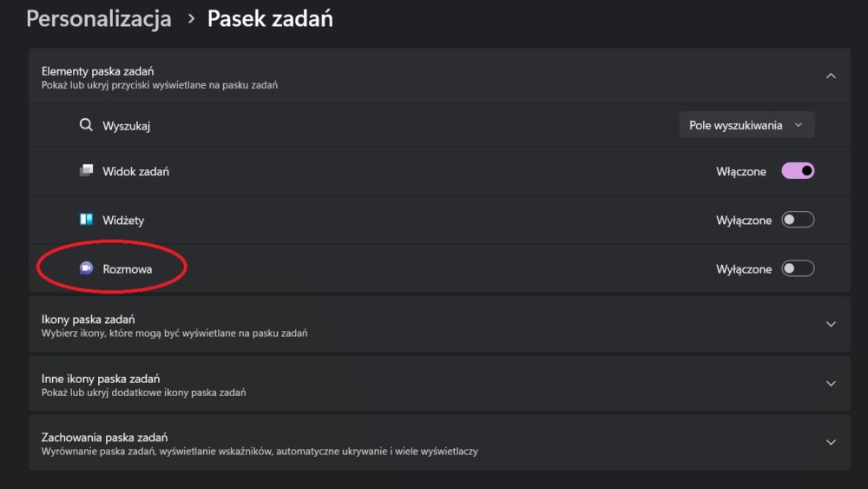Click the Włączone label beside Widok zadań
Screen dimensions: 868x489
point(740,172)
